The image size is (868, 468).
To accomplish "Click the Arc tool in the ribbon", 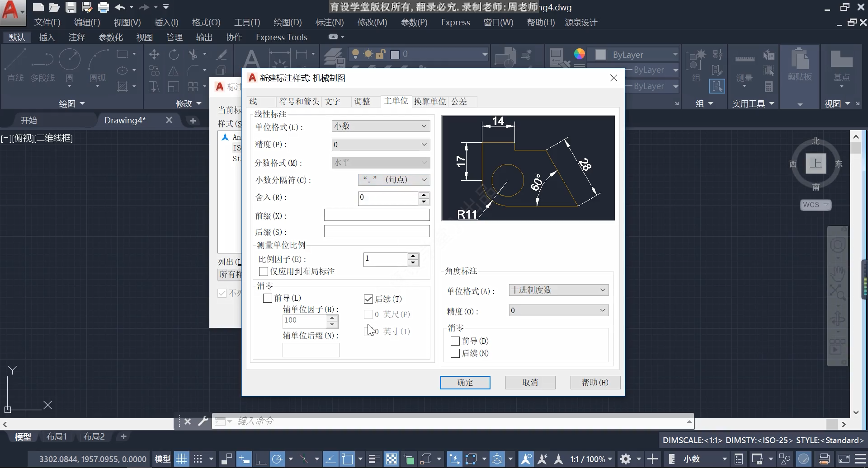I will (x=98, y=66).
